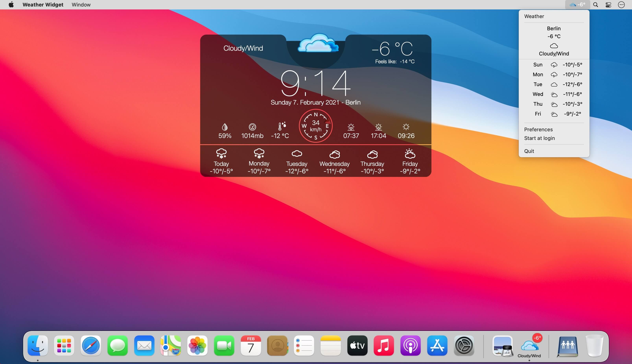Click the dew point thermometer icon above -12 °C

click(x=282, y=126)
